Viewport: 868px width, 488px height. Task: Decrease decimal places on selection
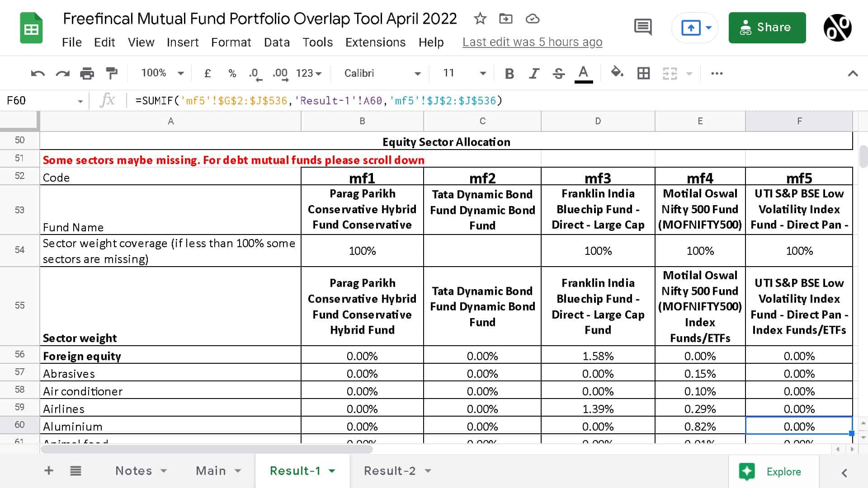(x=254, y=73)
